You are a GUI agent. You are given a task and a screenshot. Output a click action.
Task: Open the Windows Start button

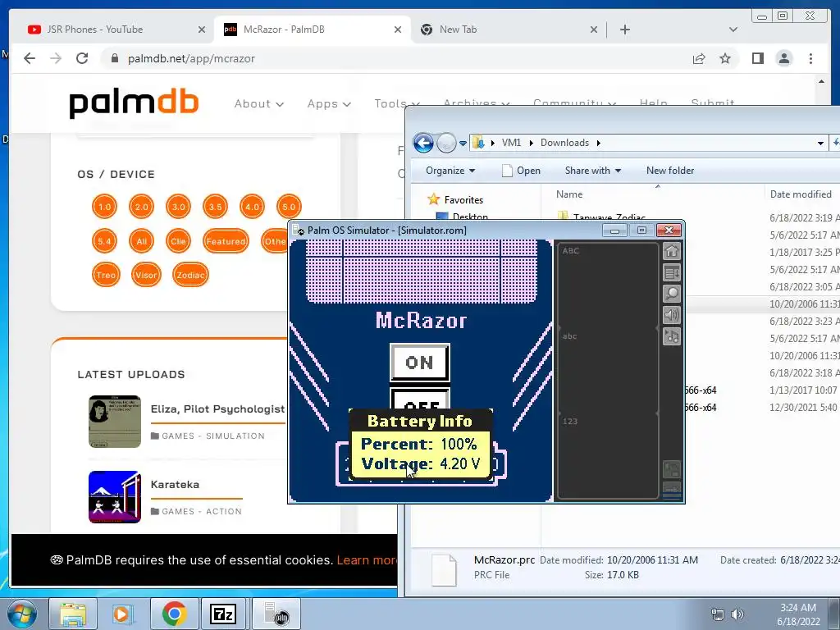tap(22, 614)
